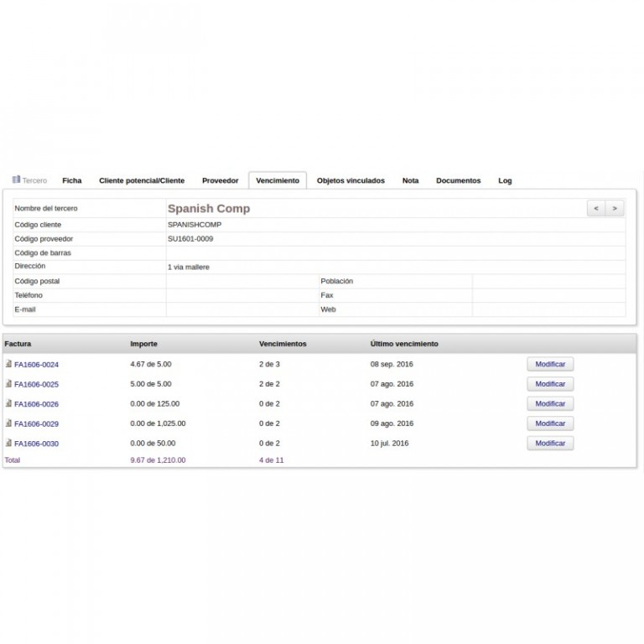Open Objetos vinculados tab
Screen dimensions: 644x644
[351, 181]
